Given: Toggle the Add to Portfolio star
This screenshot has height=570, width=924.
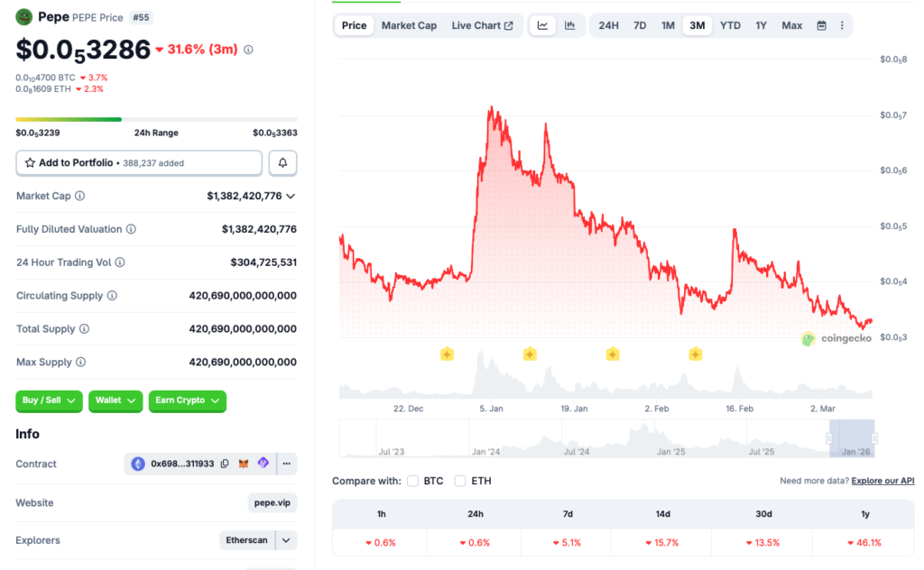Looking at the screenshot, I should (x=31, y=162).
